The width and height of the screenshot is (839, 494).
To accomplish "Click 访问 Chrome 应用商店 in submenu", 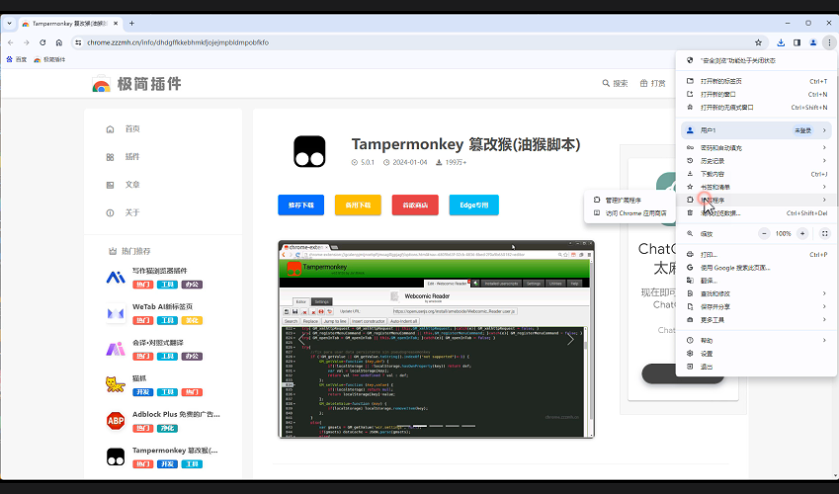I will click(x=629, y=213).
